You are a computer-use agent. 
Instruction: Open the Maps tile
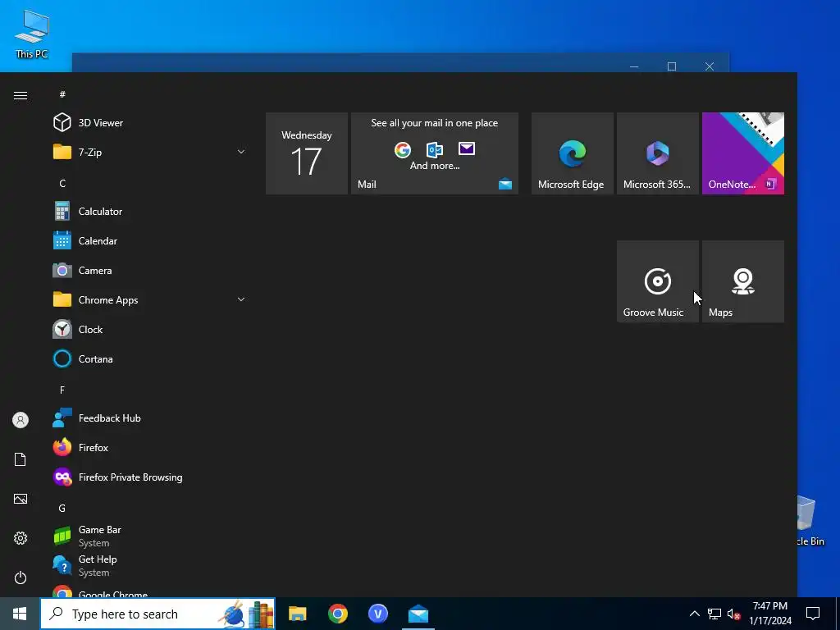coord(743,281)
